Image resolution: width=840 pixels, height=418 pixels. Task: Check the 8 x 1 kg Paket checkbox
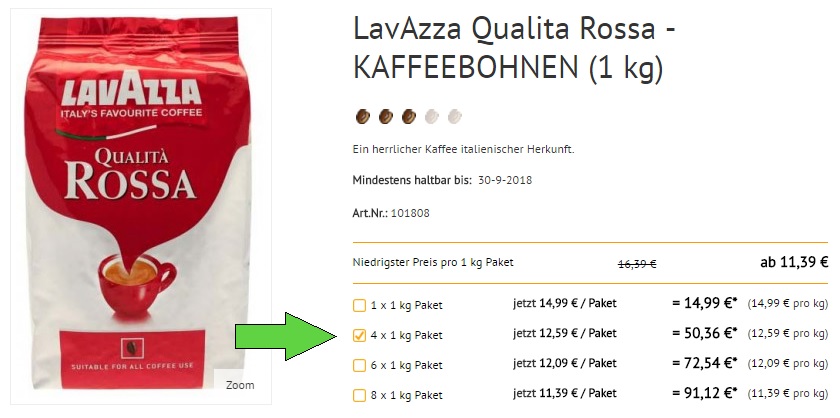pyautogui.click(x=359, y=395)
